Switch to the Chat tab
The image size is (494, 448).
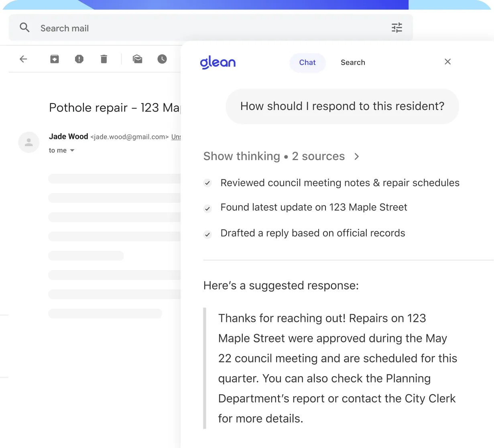click(x=307, y=62)
